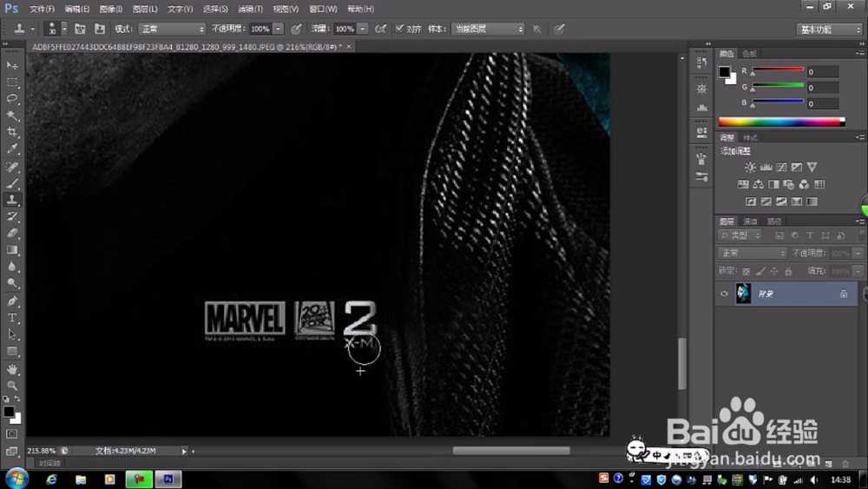
Task: Open the collapsed History panel icon
Action: (702, 63)
